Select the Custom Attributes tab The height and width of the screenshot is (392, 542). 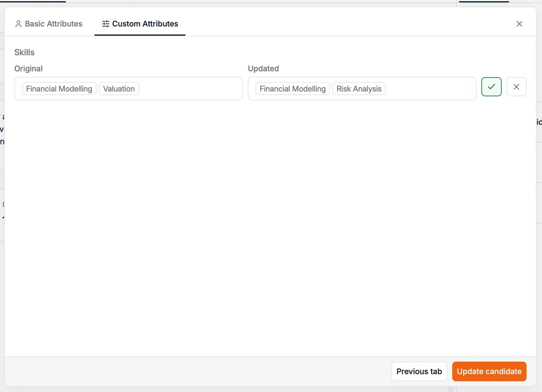pos(140,24)
